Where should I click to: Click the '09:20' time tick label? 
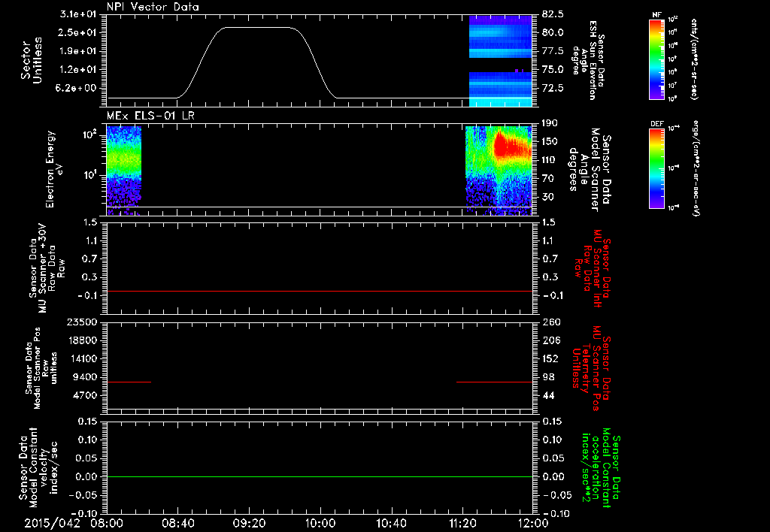(x=249, y=523)
